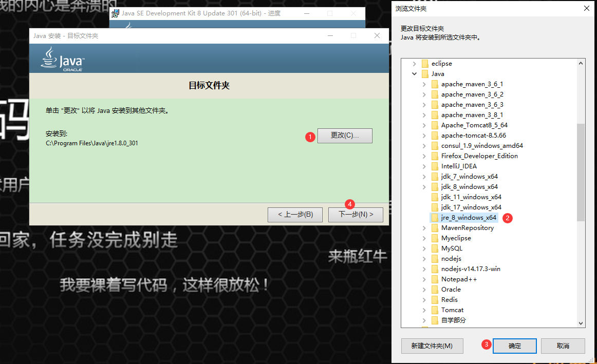Minimize the Java 安装 window
This screenshot has width=597, height=364.
[330, 35]
